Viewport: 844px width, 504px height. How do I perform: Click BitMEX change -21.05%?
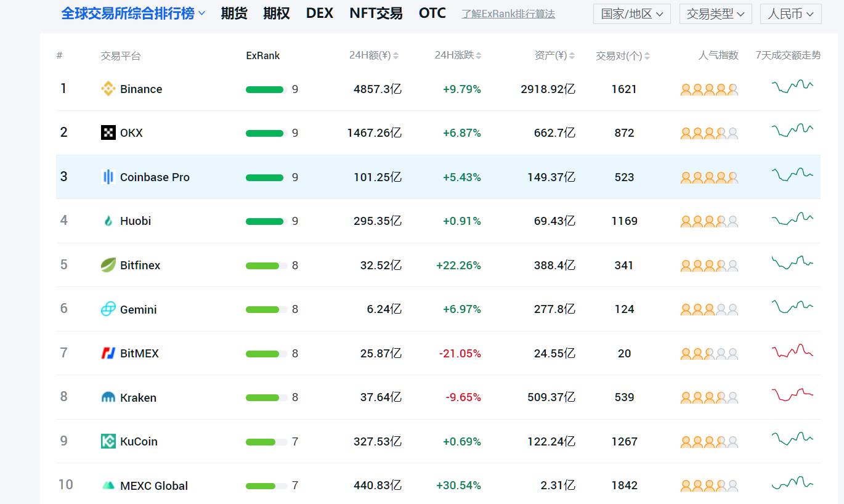pos(460,353)
